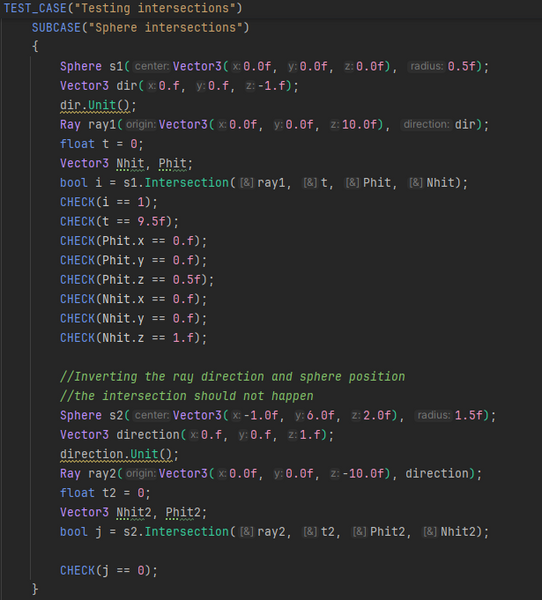Click the s2 variable in its Sphere declaration

pos(116,416)
